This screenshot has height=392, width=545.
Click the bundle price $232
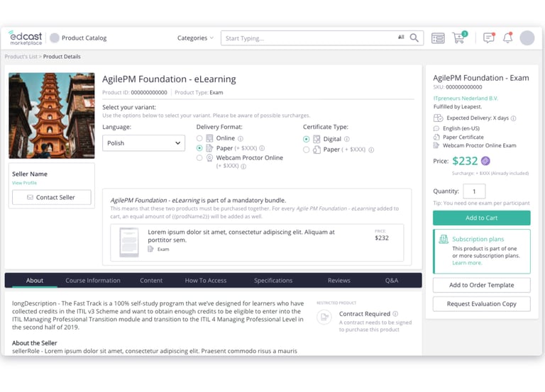tap(382, 238)
